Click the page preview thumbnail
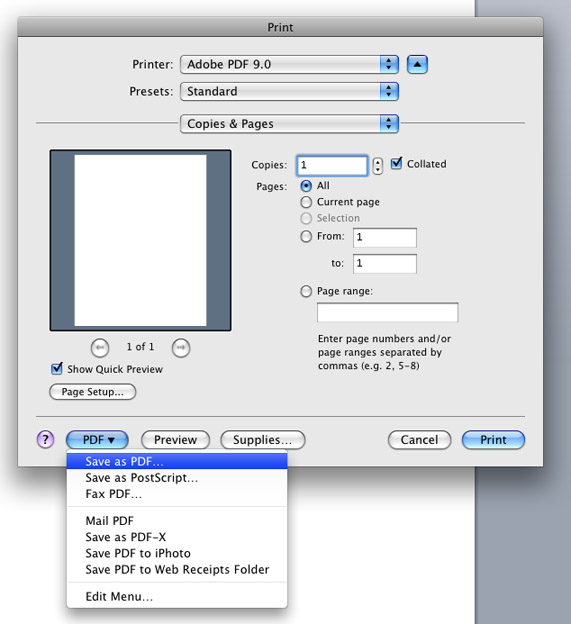Screen dimensions: 571x624 pos(140,240)
